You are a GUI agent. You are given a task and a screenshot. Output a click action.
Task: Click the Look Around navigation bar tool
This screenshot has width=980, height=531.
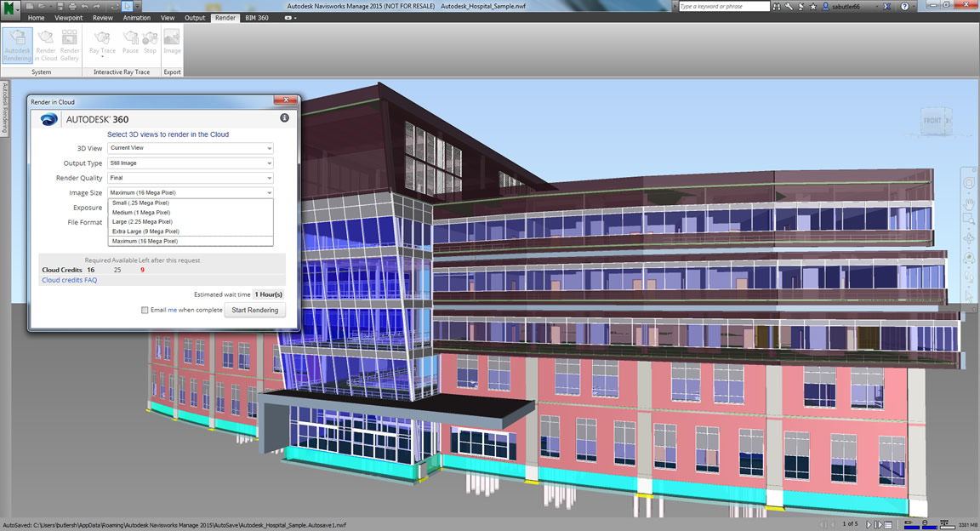click(969, 258)
